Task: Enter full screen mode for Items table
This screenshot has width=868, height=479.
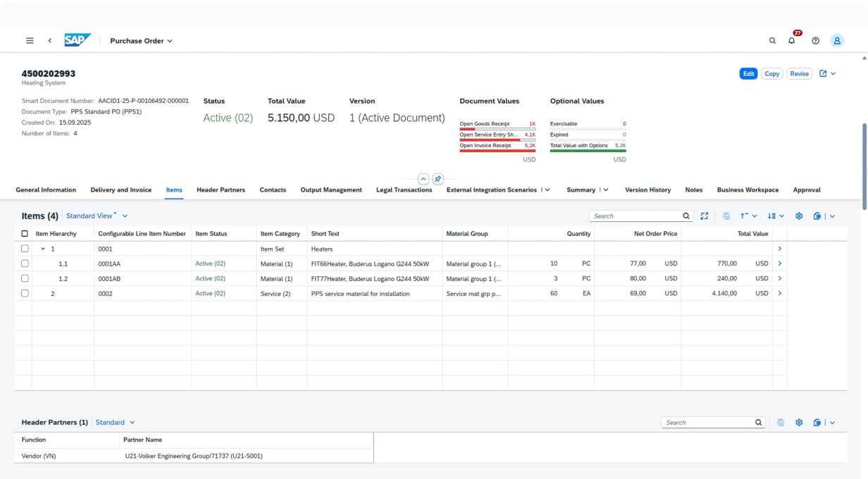Action: click(x=704, y=216)
